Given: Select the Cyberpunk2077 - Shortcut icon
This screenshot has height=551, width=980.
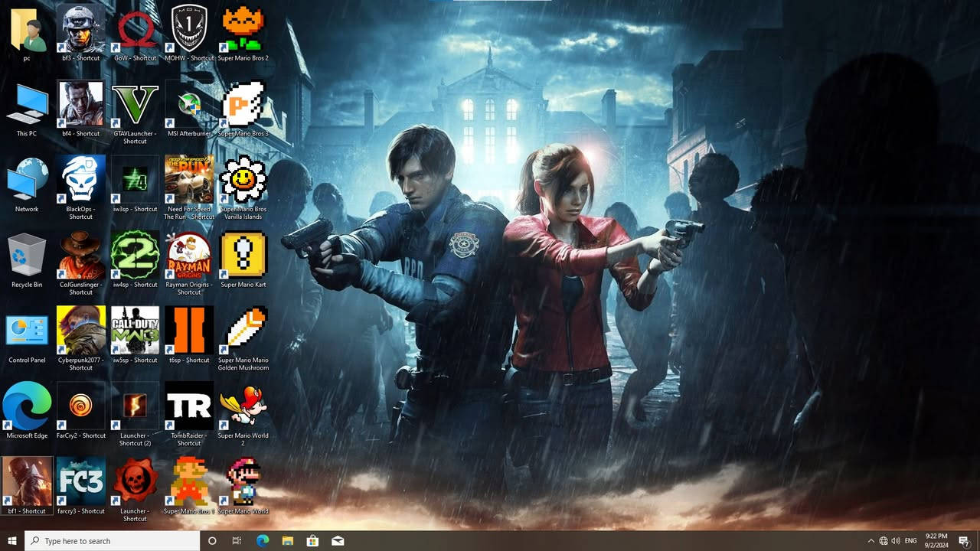Looking at the screenshot, I should coord(81,330).
